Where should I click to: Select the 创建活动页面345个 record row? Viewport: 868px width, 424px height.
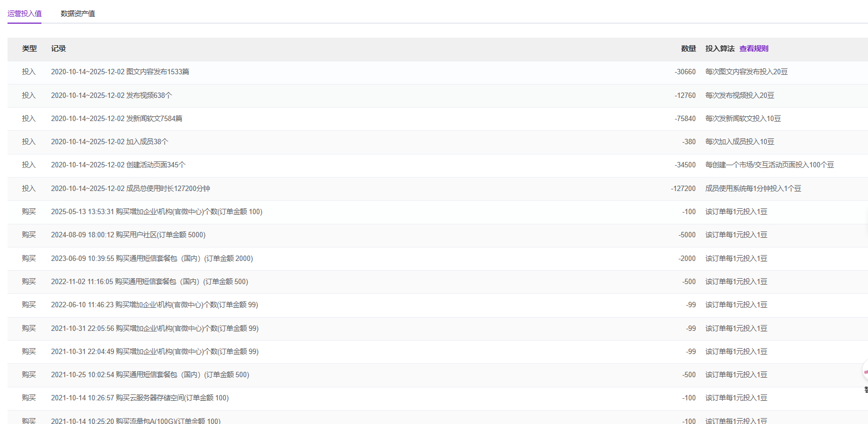(x=118, y=165)
